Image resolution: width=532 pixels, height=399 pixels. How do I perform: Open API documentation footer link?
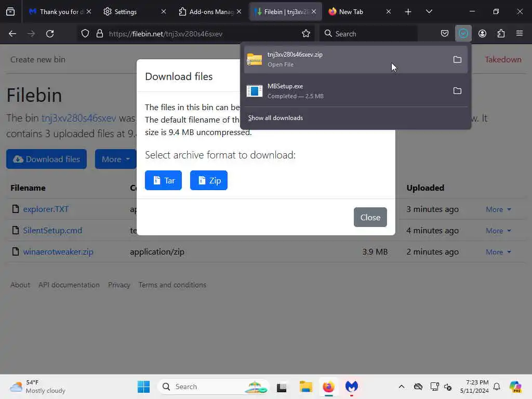point(69,285)
